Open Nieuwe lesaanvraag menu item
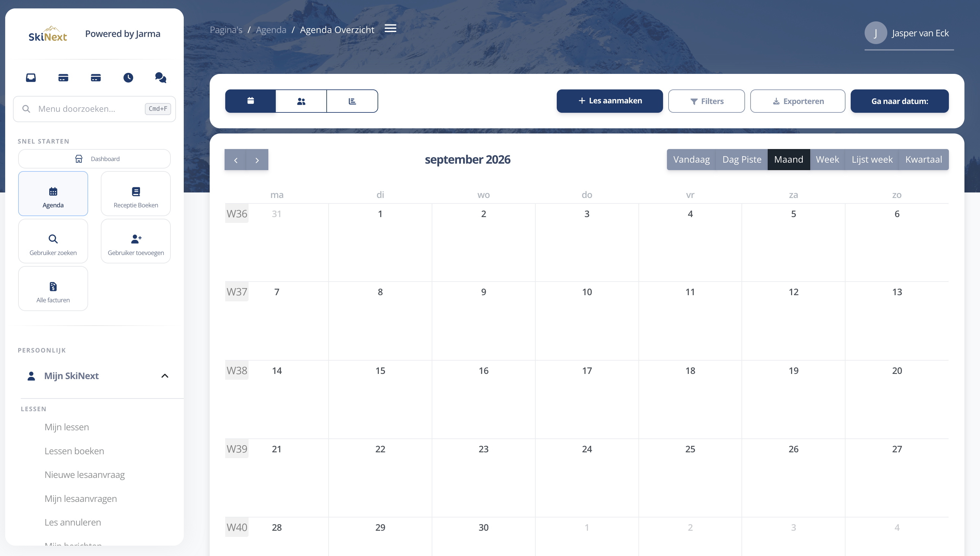Viewport: 980px width, 556px height. (x=85, y=475)
